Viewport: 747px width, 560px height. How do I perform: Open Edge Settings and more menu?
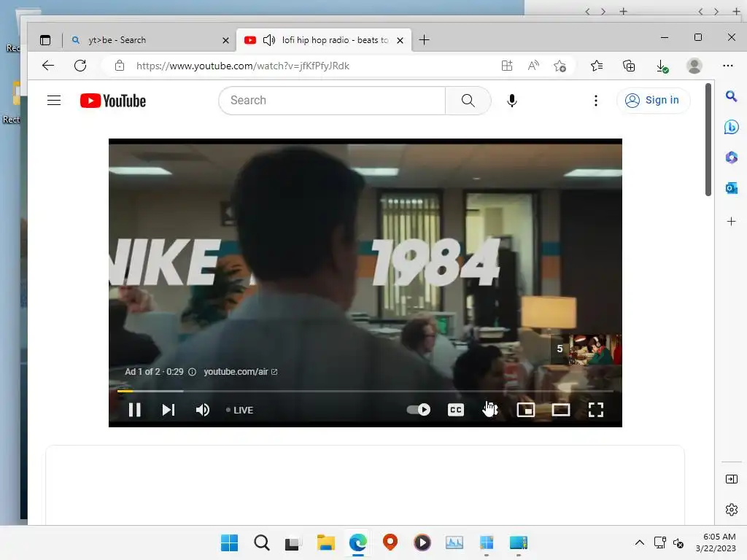point(727,66)
